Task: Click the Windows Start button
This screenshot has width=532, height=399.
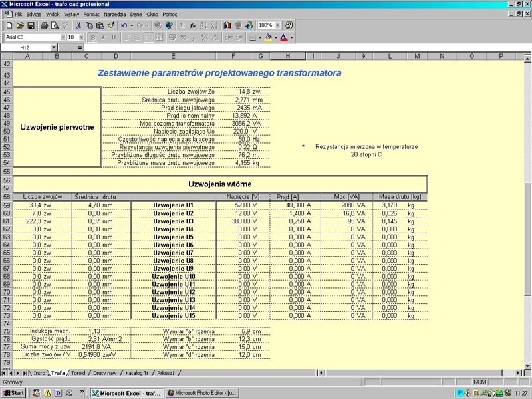Action: (13, 393)
